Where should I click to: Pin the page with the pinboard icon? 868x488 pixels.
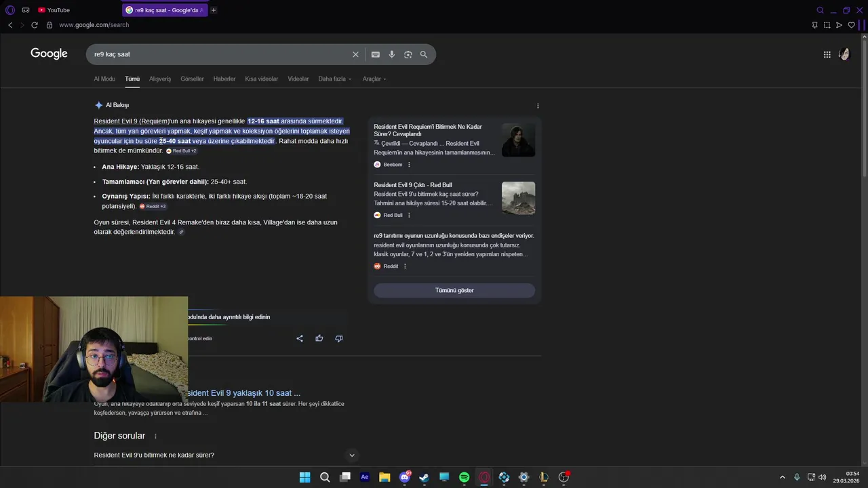[x=815, y=25]
